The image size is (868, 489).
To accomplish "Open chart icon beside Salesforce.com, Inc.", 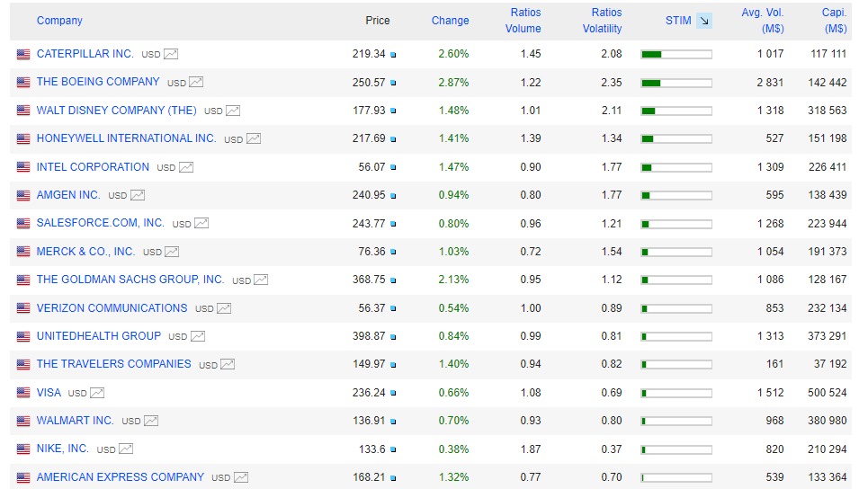I will 201,224.
